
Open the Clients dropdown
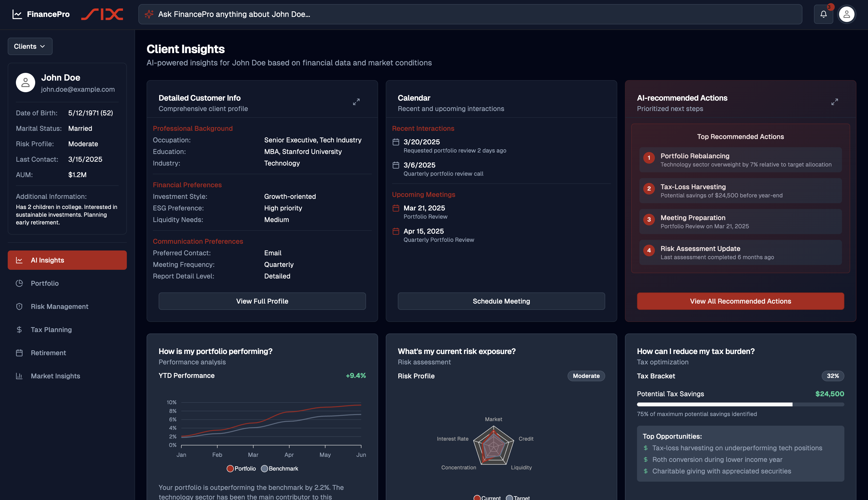(x=30, y=46)
